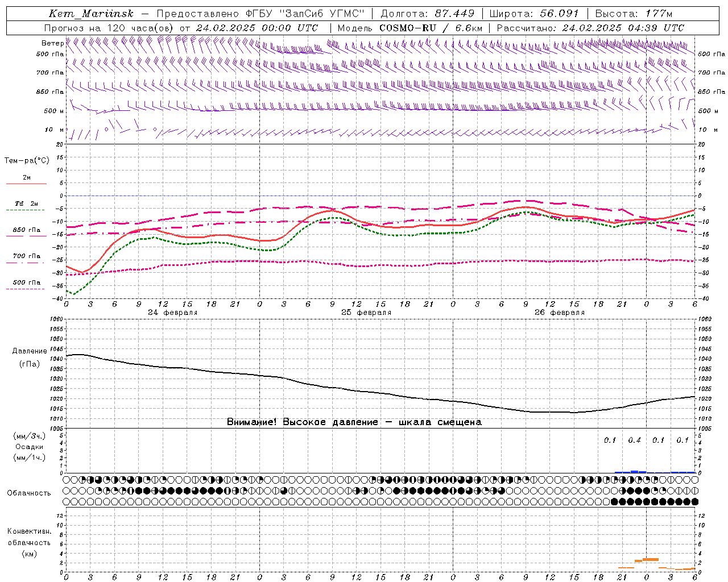This screenshot has height=582, width=728.
Task: Select the longitude value 87.449
Action: 455,14
